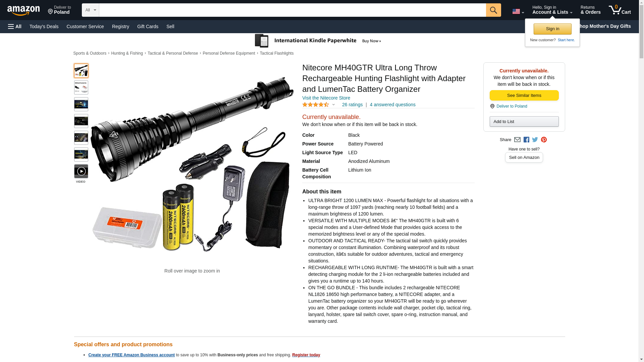644x362 pixels.
Task: Share product via email icon
Action: (x=517, y=140)
